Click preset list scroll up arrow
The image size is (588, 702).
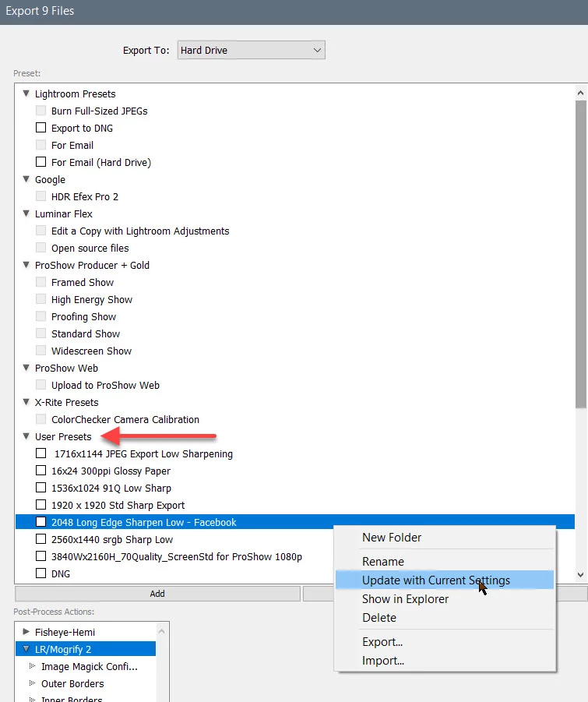[x=580, y=93]
